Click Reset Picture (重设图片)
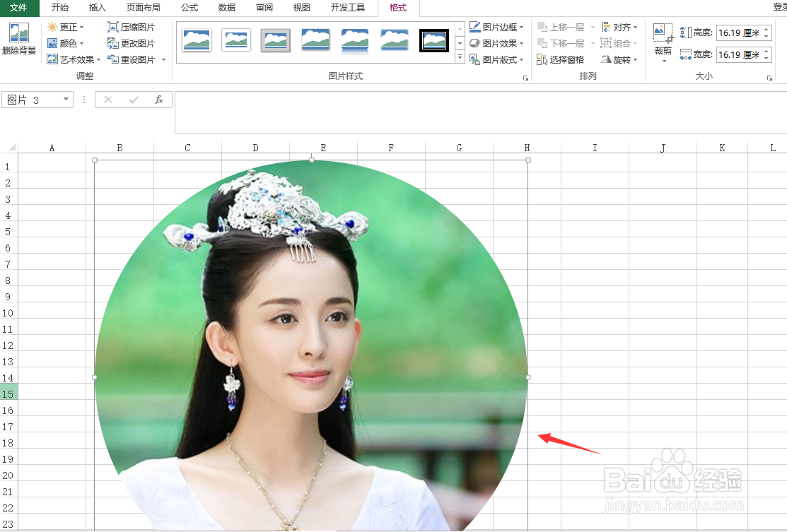Viewport: 787px width, 532px height. click(132, 59)
